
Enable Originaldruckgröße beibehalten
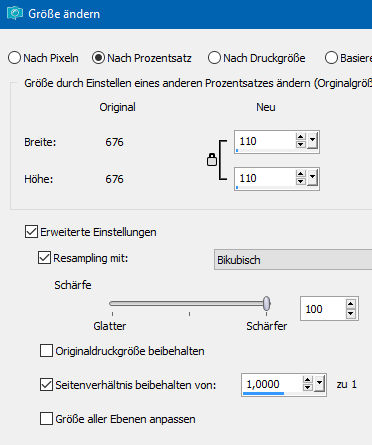click(x=46, y=351)
